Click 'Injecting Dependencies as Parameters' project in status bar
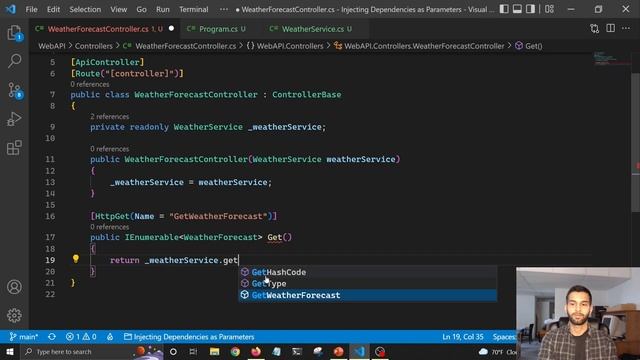Viewport: 640px width, 360px height. [x=189, y=337]
